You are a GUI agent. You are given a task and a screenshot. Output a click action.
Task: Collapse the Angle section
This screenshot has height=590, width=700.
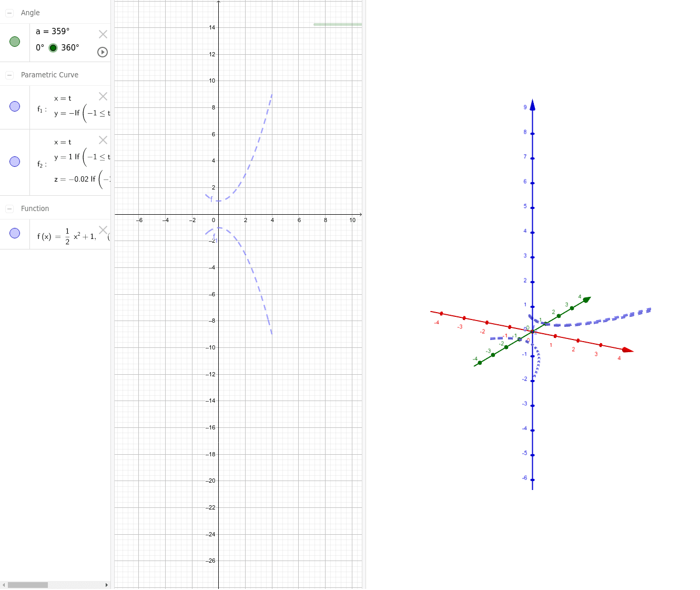9,13
